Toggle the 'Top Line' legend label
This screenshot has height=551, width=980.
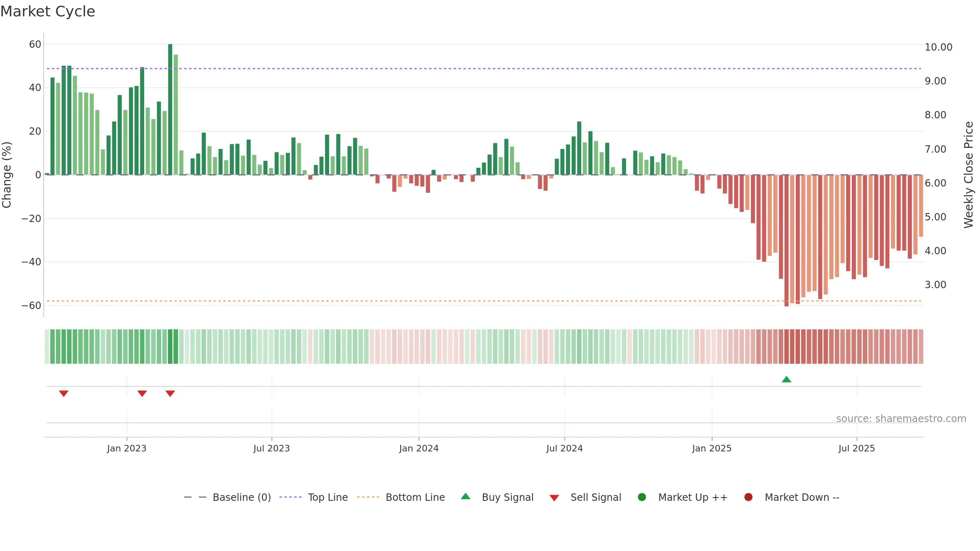pyautogui.click(x=328, y=498)
